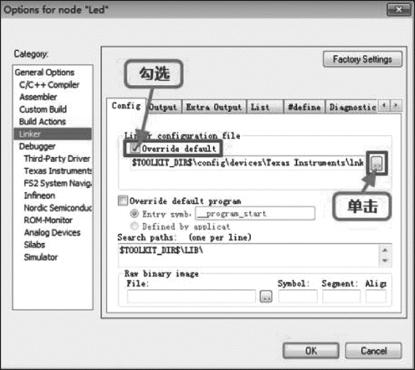This screenshot has width=415, height=370.
Task: Click the Symbol input field
Action: [298, 296]
